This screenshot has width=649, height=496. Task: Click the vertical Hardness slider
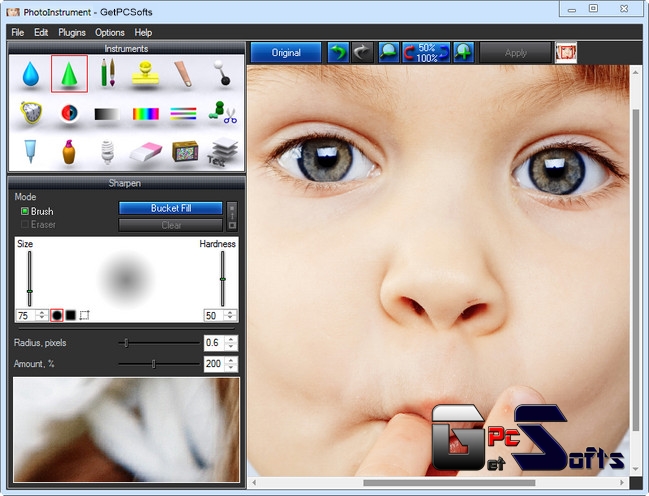pos(223,278)
